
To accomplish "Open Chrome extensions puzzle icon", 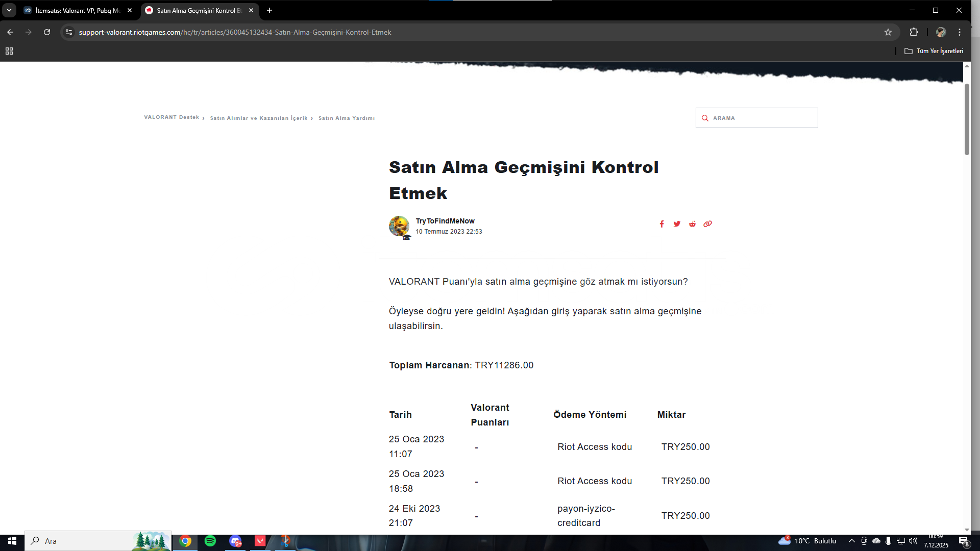I will pos(914,32).
